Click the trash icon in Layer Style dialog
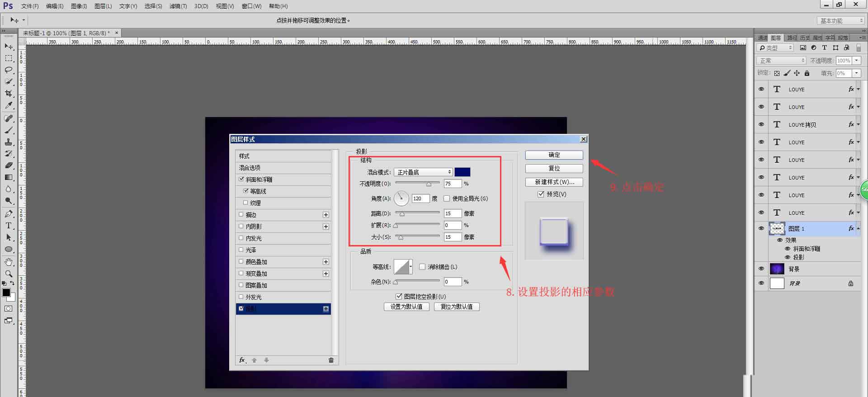This screenshot has height=397, width=868. coord(331,360)
